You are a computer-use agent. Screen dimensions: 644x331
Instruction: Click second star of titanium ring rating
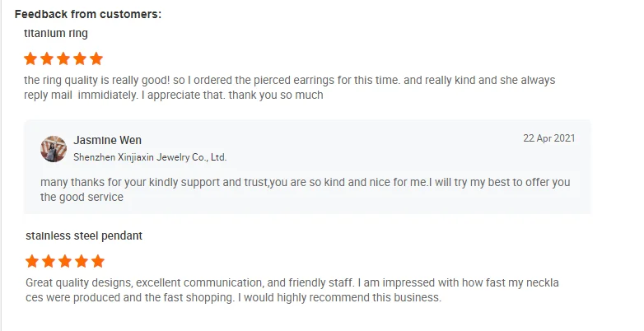click(x=48, y=58)
